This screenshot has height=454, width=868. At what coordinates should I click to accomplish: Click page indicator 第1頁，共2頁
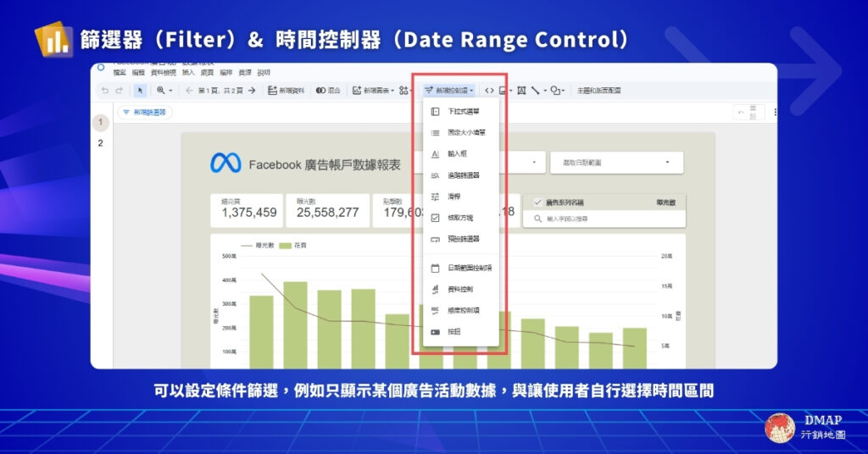[220, 90]
